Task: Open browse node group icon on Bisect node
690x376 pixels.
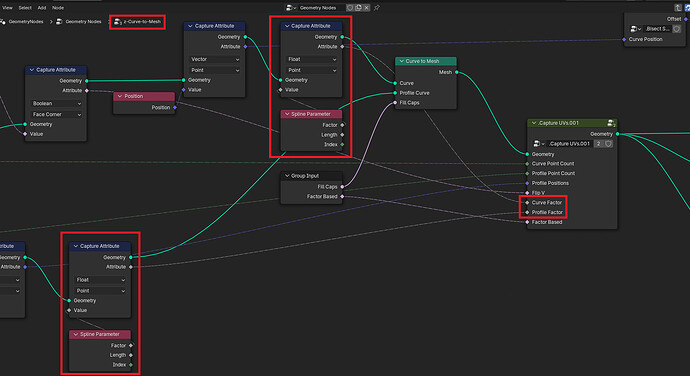Action: 635,29
